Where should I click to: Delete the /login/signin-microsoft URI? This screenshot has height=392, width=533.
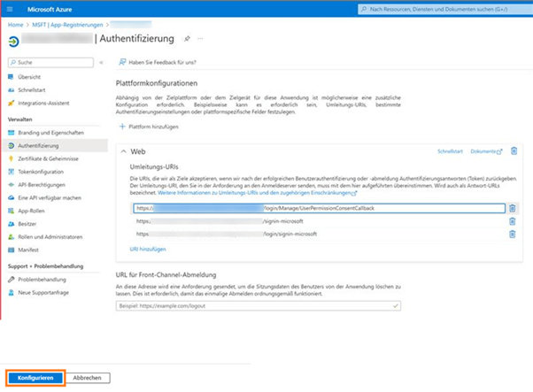[513, 234]
